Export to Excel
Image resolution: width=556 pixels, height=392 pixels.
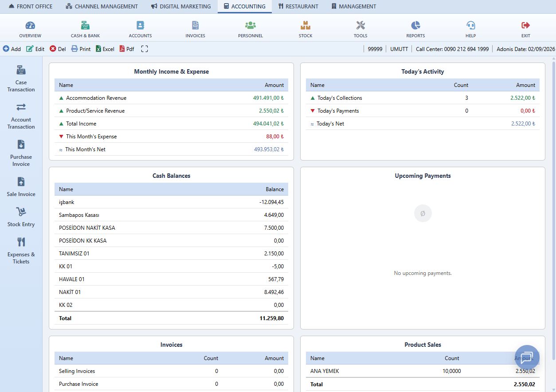105,49
